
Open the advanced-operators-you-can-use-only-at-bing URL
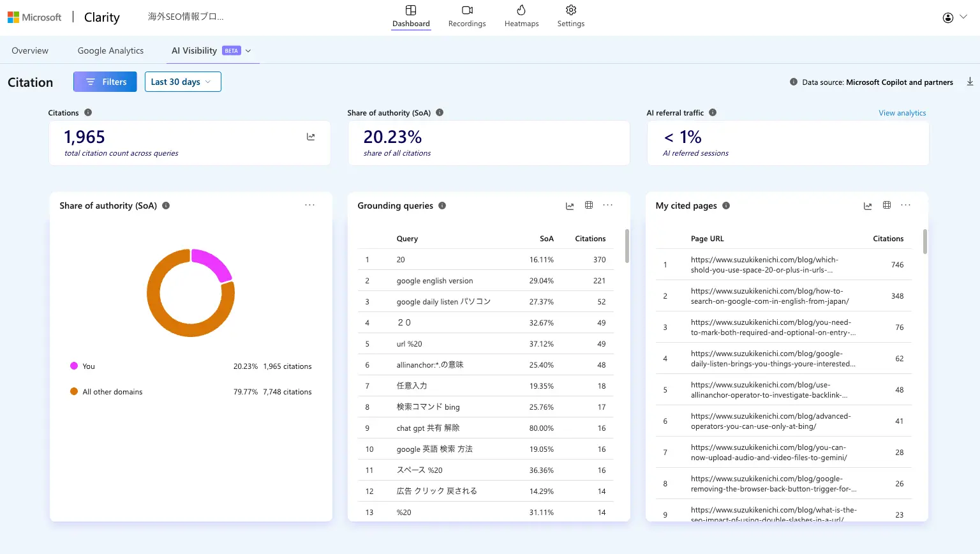click(x=771, y=421)
